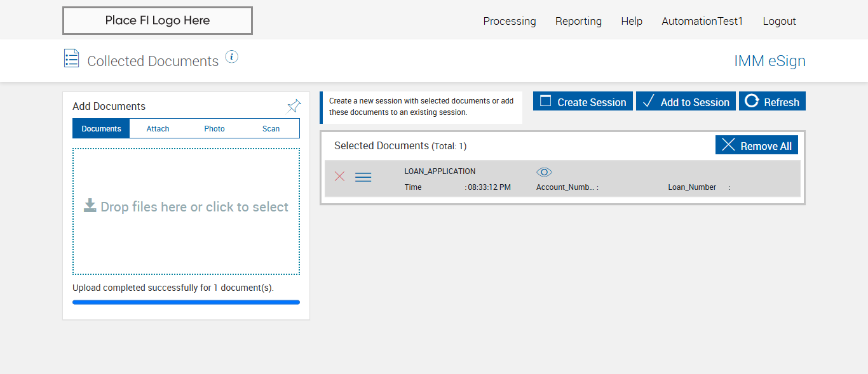Open the Processing menu
The height and width of the screenshot is (374, 868).
(510, 21)
